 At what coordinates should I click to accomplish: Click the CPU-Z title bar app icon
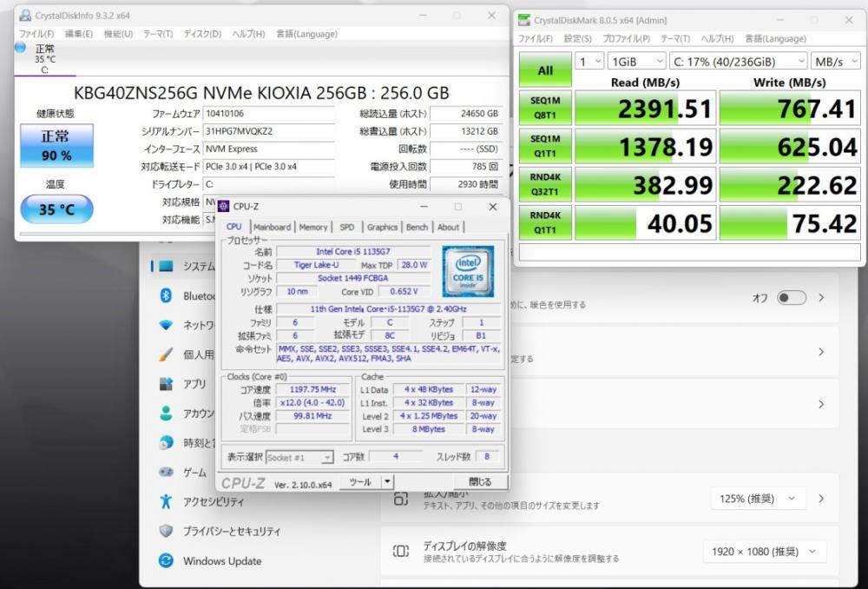point(224,206)
